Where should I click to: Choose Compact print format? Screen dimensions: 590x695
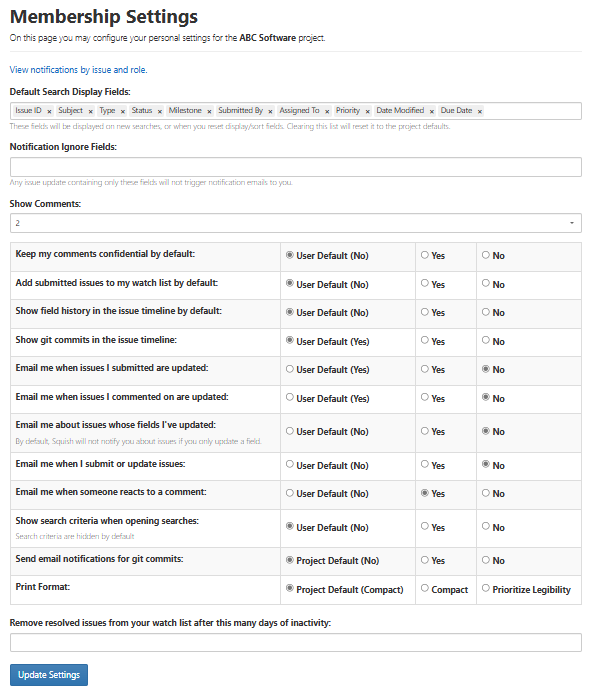[x=425, y=588]
